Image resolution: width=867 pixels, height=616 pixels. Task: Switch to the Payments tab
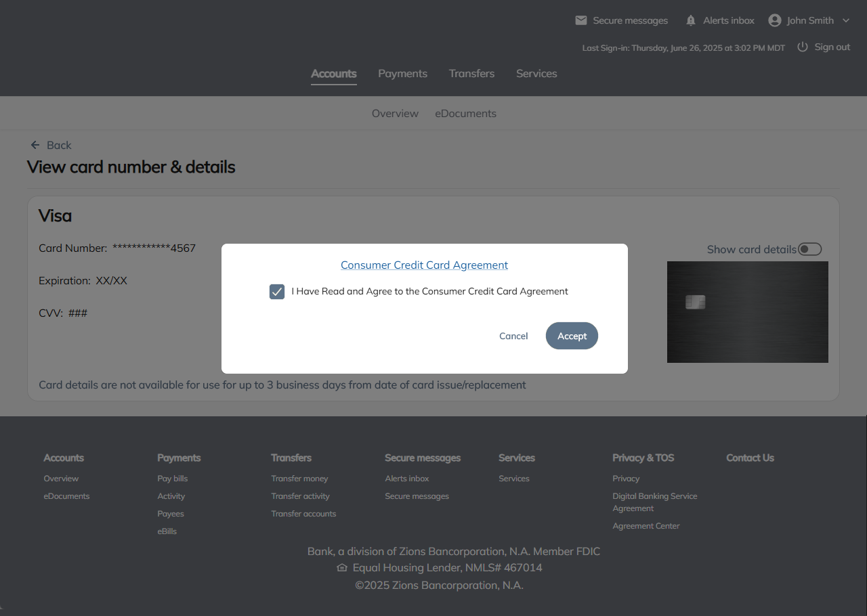click(403, 74)
